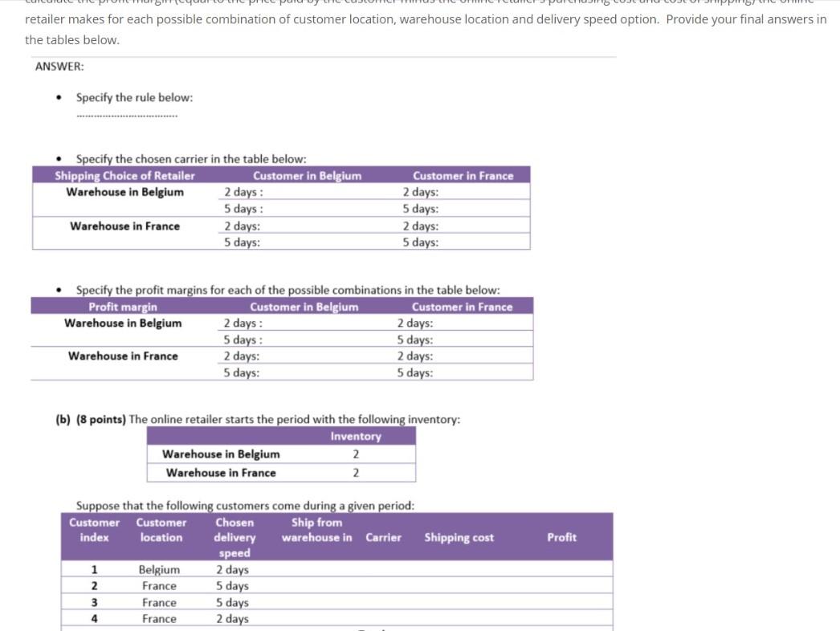Click shipping table France warehouse, Belgium customer '5 days:' cell
Image resolution: width=840 pixels, height=631 pixels.
(x=308, y=242)
